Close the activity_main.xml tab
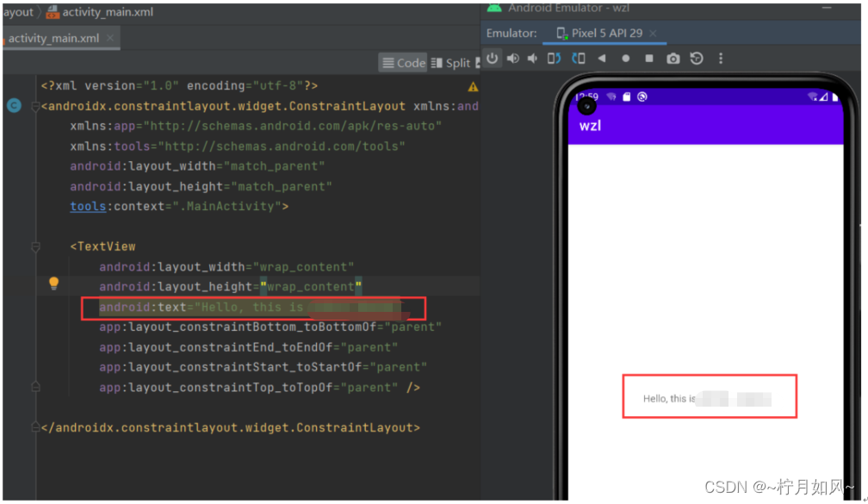Image resolution: width=868 pixels, height=504 pixels. [110, 38]
